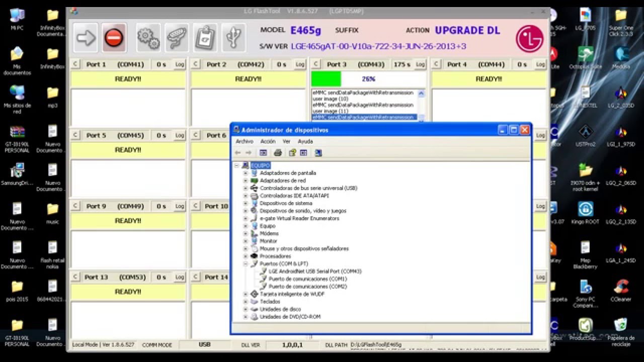Expand Controladoras IDE ATA/ATAPI node
This screenshot has width=644, height=362.
(x=246, y=196)
